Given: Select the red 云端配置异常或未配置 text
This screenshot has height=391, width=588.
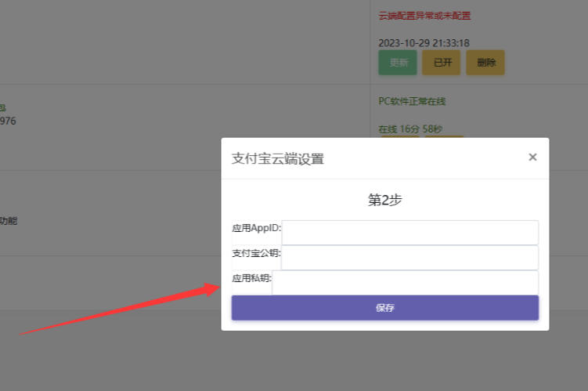Looking at the screenshot, I should tap(424, 16).
